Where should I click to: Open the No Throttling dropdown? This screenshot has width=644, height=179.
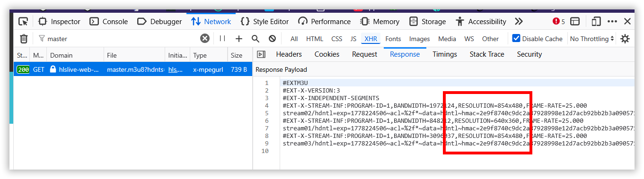[592, 39]
